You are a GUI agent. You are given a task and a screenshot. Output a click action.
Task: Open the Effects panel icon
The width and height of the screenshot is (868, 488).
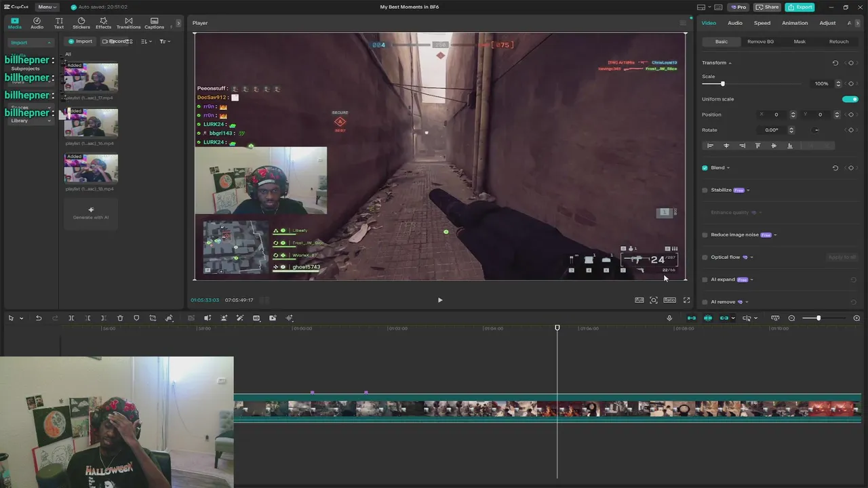pyautogui.click(x=103, y=23)
